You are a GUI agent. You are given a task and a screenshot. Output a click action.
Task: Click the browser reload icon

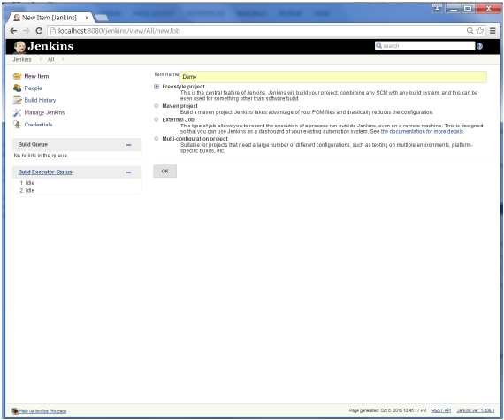pyautogui.click(x=39, y=31)
